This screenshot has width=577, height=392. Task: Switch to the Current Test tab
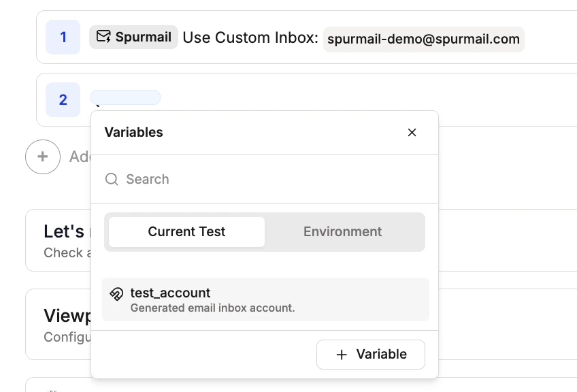pyautogui.click(x=186, y=232)
